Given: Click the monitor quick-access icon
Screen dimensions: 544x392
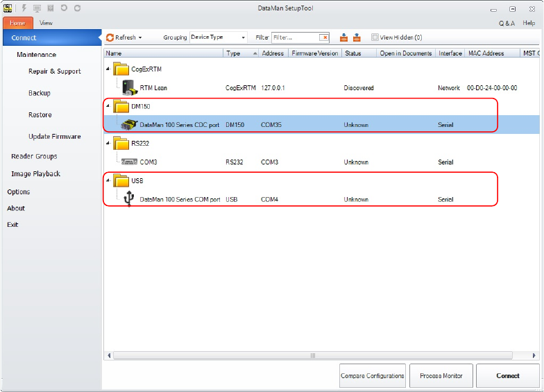Looking at the screenshot, I should coord(37,8).
